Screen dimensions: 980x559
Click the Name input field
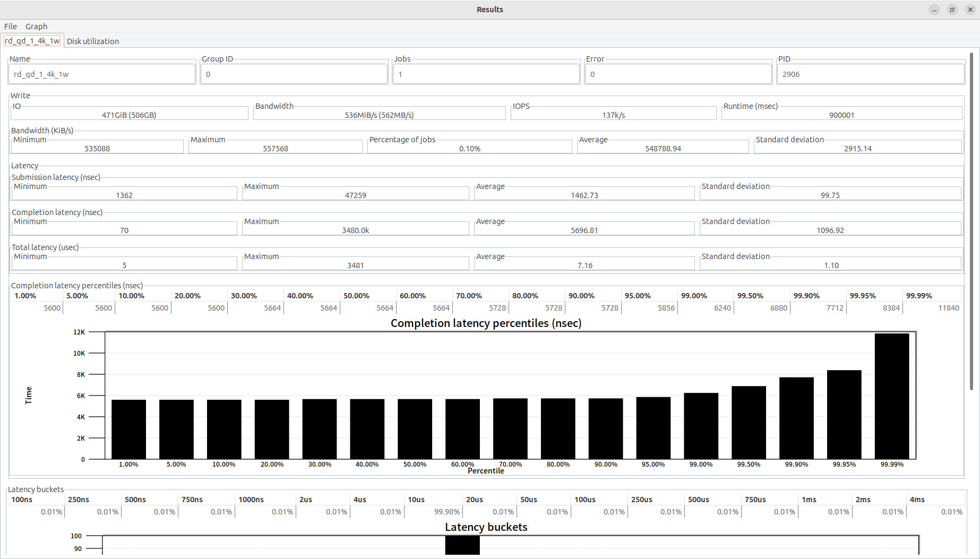(x=102, y=74)
